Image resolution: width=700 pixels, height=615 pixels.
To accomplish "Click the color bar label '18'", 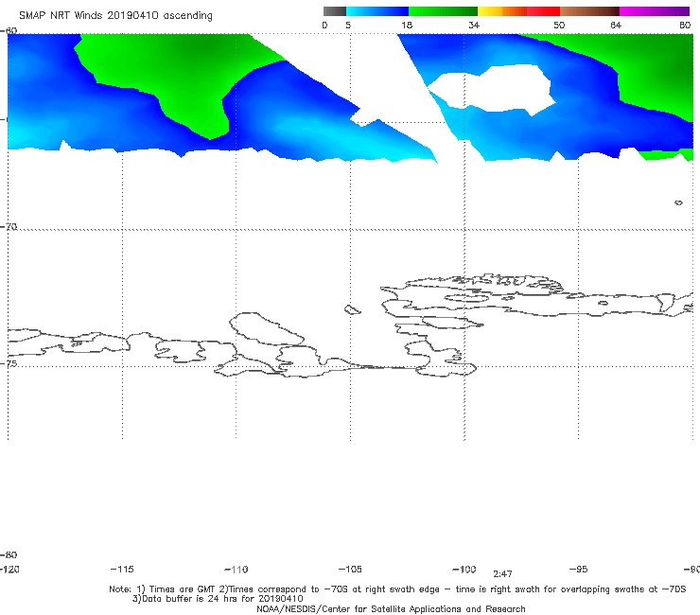I will (x=407, y=26).
